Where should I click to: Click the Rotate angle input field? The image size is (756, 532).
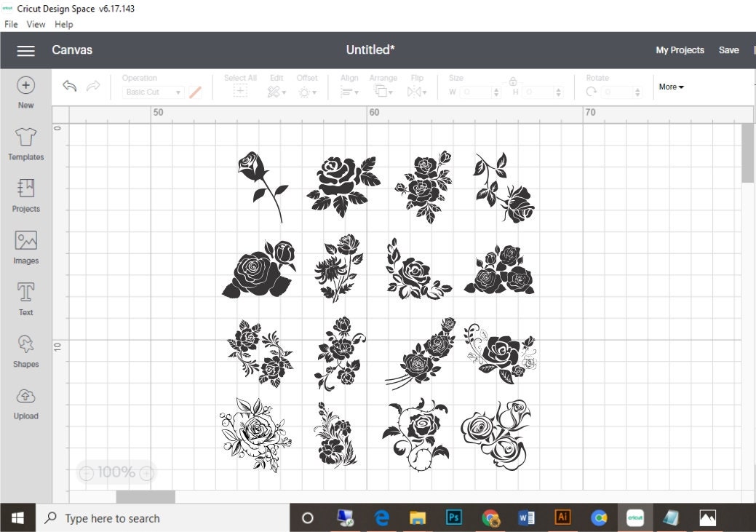[618, 92]
